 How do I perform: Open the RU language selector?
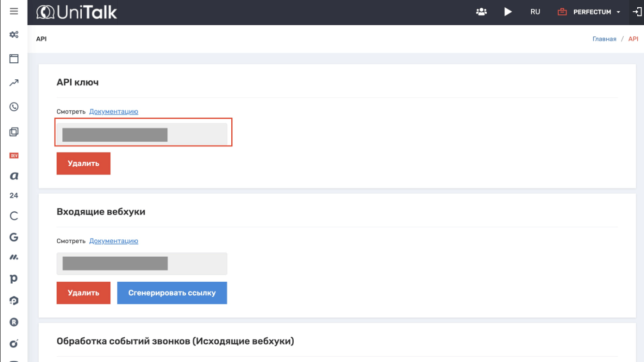coord(535,12)
